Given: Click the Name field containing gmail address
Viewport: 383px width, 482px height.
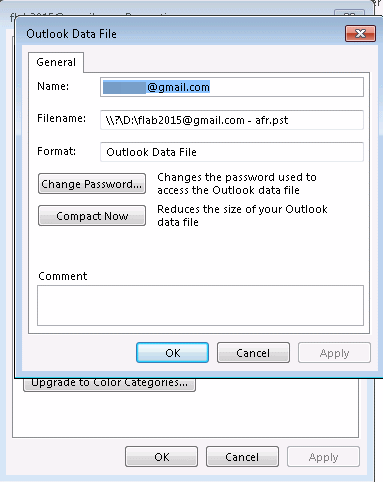Looking at the screenshot, I should pyautogui.click(x=232, y=87).
